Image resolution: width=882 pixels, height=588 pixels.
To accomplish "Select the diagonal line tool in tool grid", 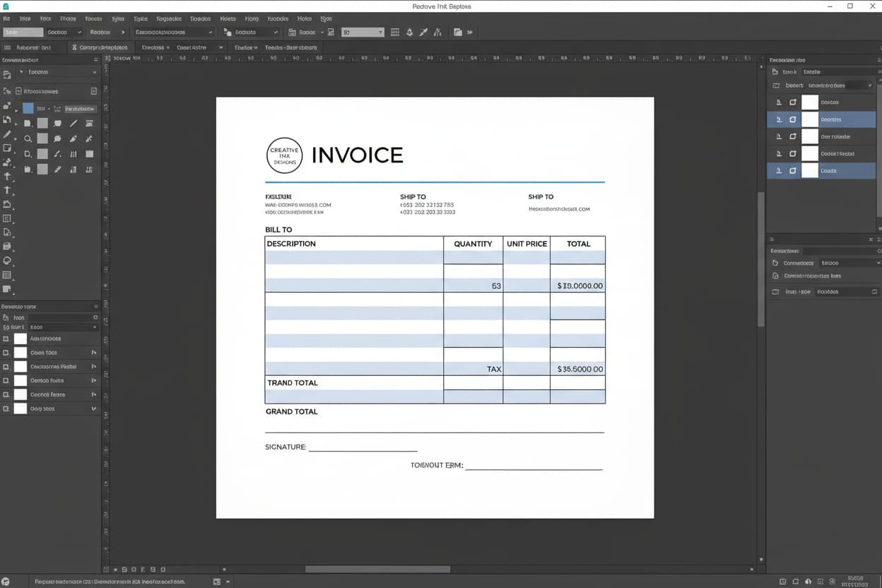I will pyautogui.click(x=73, y=124).
